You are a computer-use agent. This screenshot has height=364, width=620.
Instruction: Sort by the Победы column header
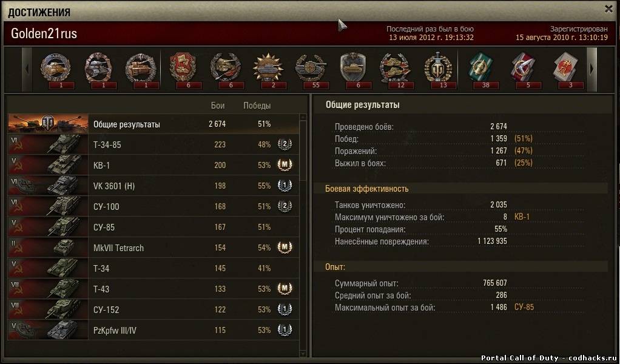coord(257,106)
